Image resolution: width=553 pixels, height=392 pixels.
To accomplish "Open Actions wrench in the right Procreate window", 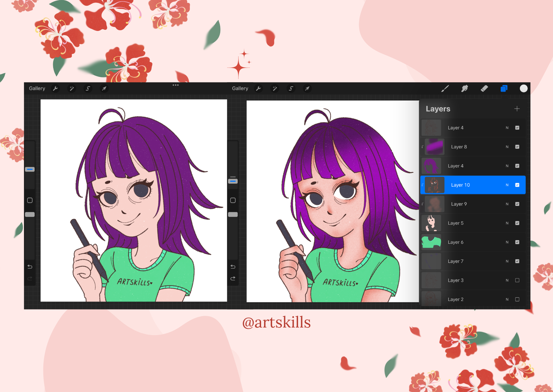I will (x=258, y=89).
